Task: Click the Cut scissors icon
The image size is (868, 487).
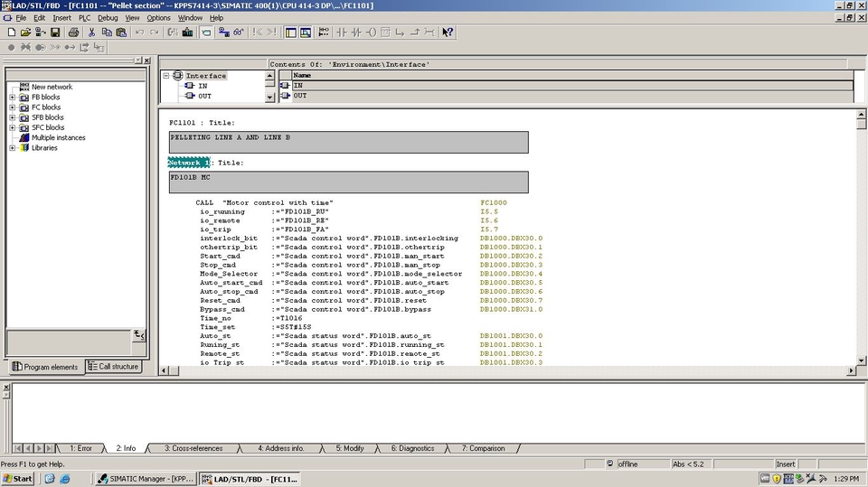Action: tap(92, 33)
